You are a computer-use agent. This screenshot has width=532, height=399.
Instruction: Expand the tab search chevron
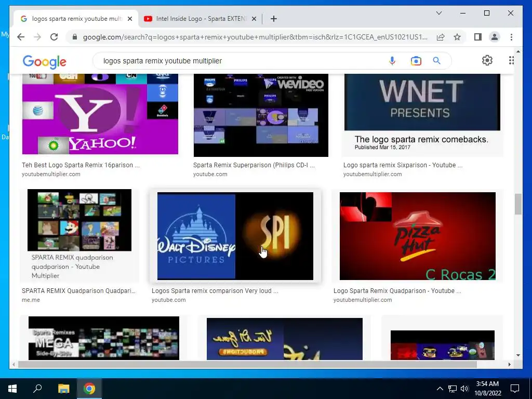[x=438, y=13]
